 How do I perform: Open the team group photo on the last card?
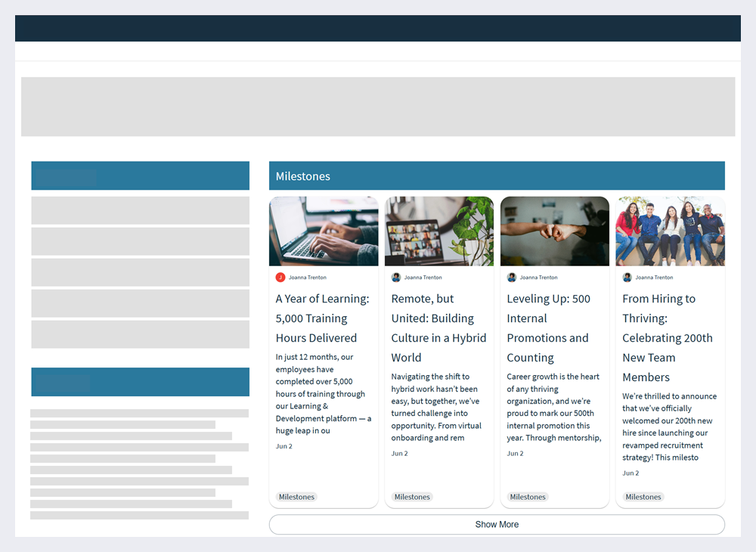pos(670,231)
